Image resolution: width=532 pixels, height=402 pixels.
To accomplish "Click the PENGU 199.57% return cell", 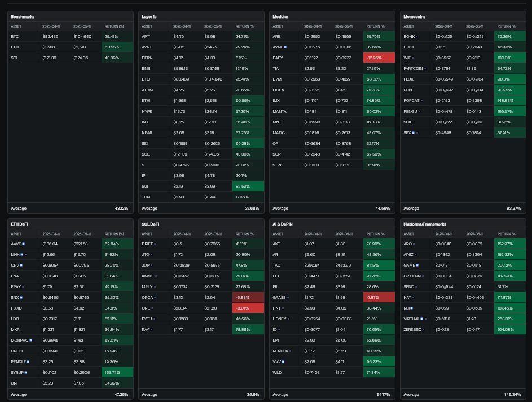I will coord(510,112).
